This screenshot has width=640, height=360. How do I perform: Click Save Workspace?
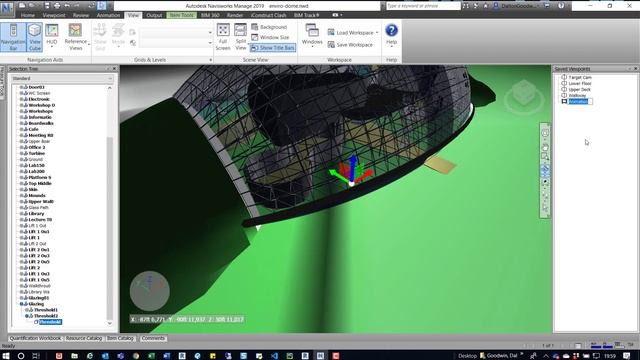click(351, 45)
